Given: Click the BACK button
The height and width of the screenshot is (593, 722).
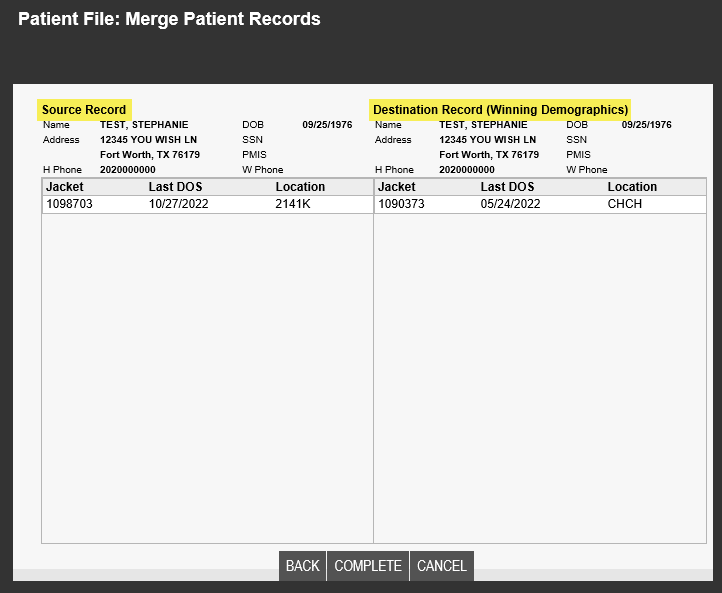Looking at the screenshot, I should pyautogui.click(x=302, y=565).
